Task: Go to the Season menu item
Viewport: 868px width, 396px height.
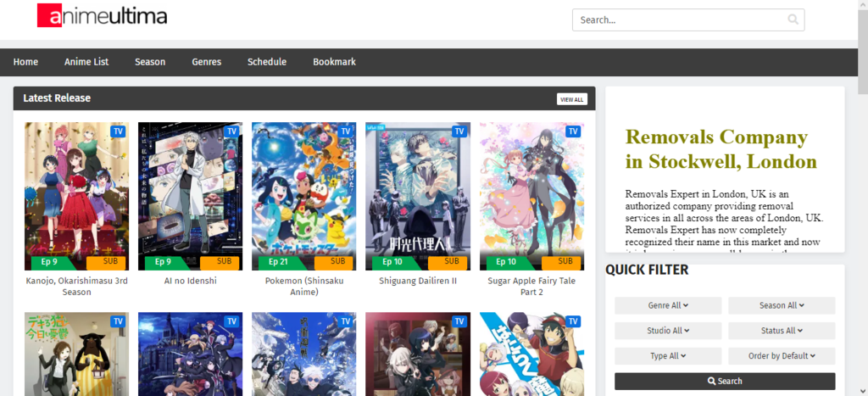Action: point(150,62)
